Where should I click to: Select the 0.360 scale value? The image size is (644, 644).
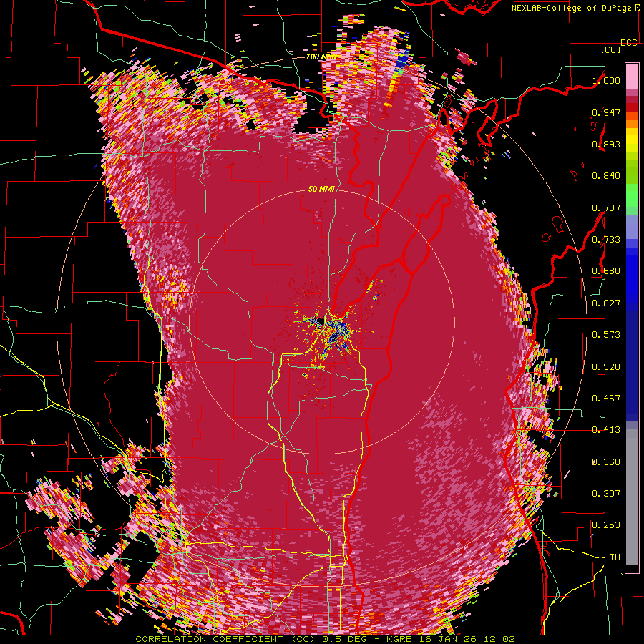pos(606,462)
